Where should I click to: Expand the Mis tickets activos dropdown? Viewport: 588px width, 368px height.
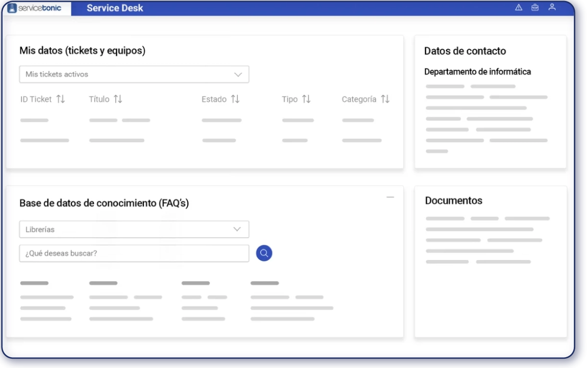click(x=134, y=75)
